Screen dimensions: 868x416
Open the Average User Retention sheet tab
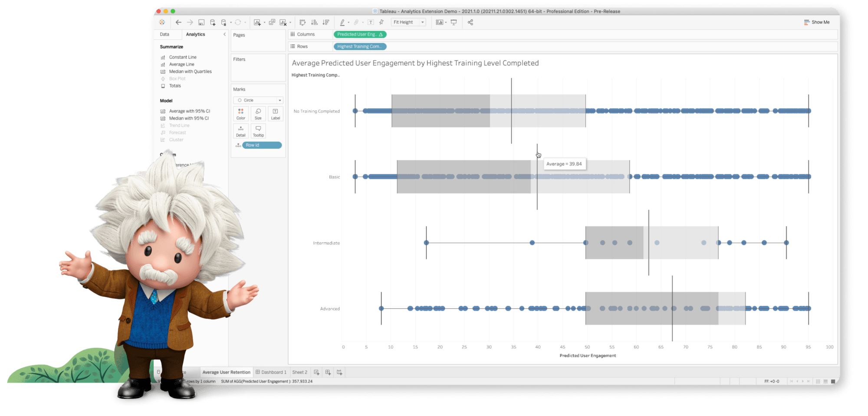[x=226, y=372]
